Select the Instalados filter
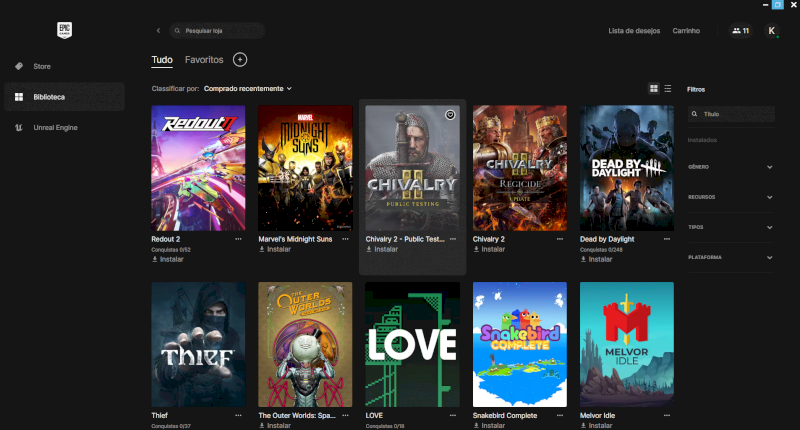 [x=702, y=140]
